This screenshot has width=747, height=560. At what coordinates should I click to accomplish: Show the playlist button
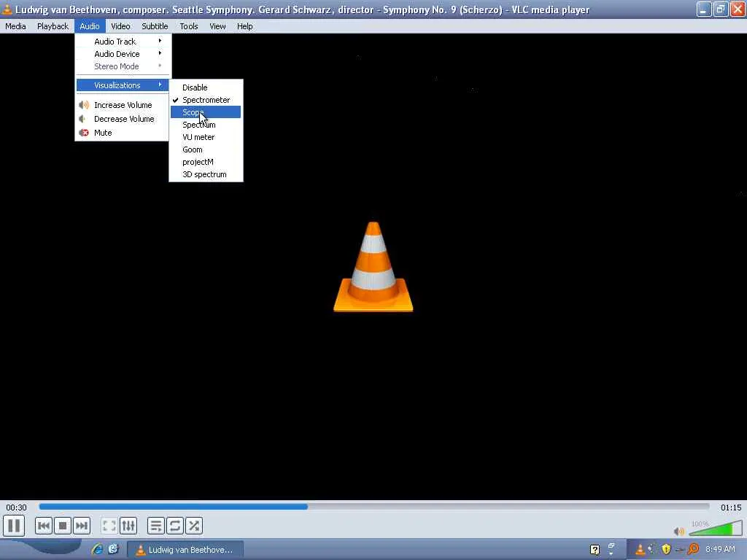[x=156, y=526]
